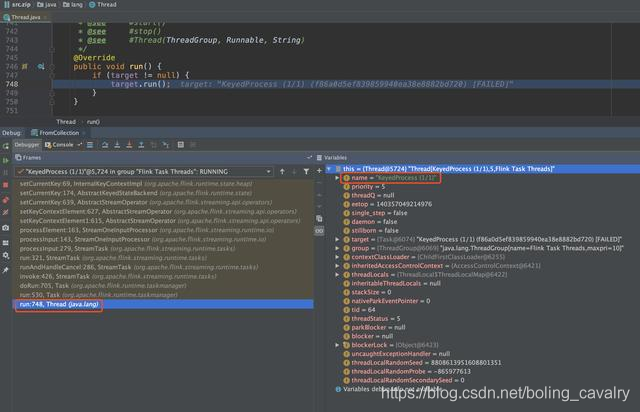Add a new watch with plus icon
Screen dimensions: 640x412
[319, 171]
